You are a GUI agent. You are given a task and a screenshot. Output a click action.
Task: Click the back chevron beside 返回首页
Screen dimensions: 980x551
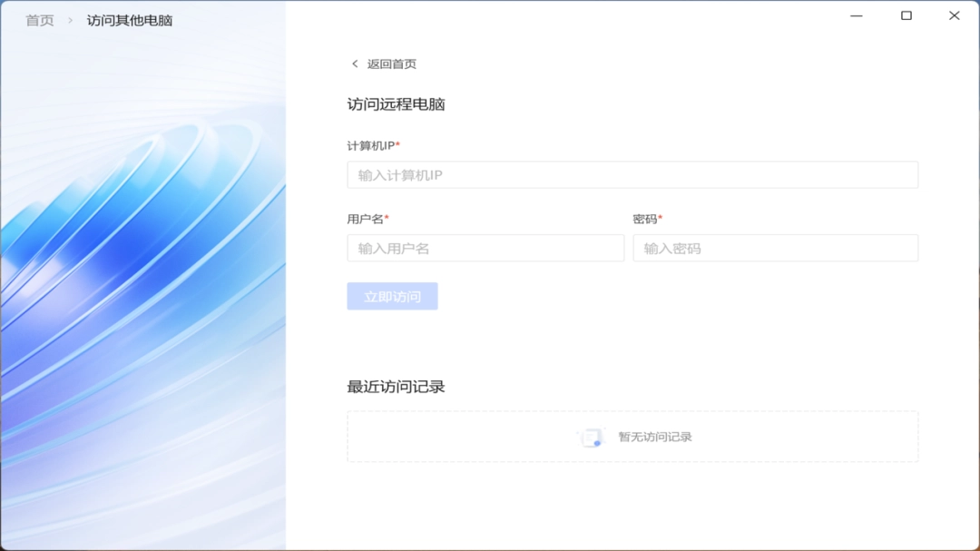click(354, 64)
